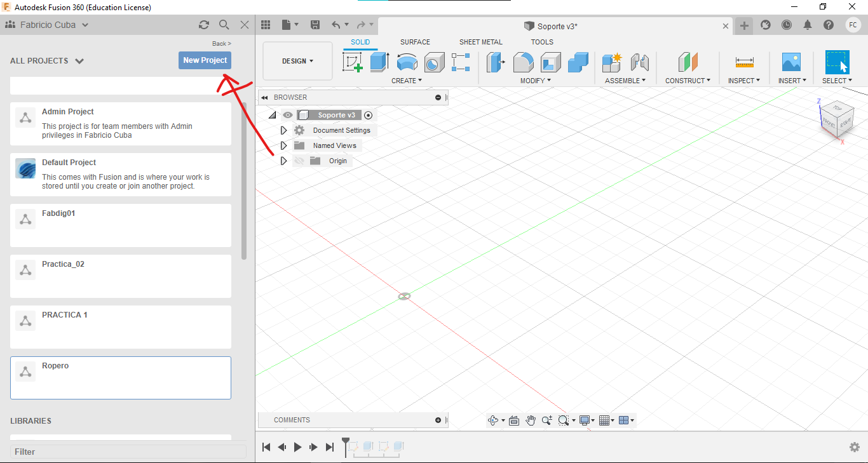
Task: Click the Back link
Action: (222, 44)
